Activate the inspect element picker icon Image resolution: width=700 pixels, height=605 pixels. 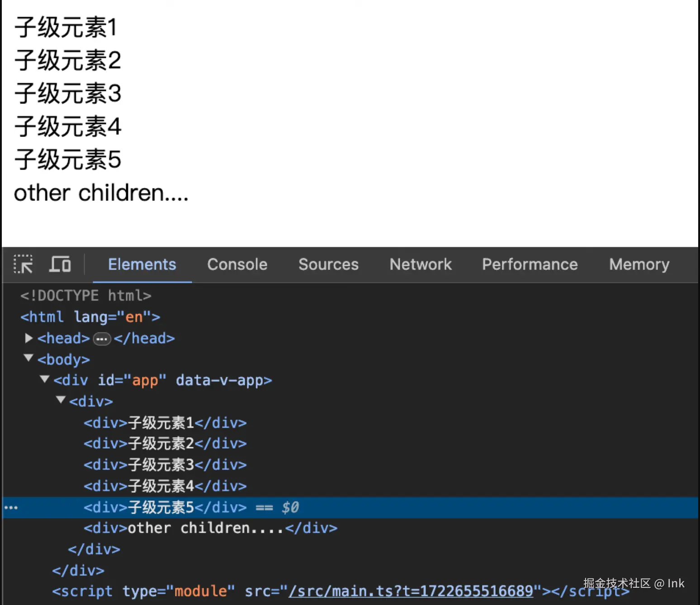point(23,264)
